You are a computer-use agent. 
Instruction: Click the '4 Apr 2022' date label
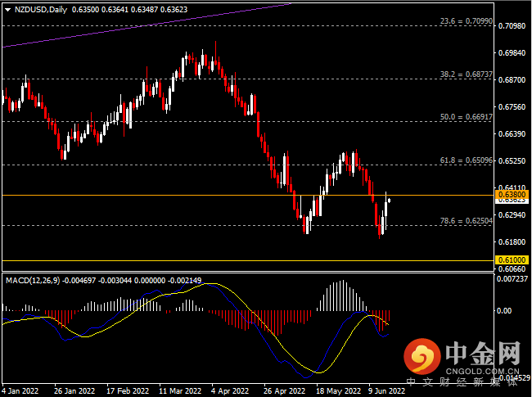tap(230, 391)
